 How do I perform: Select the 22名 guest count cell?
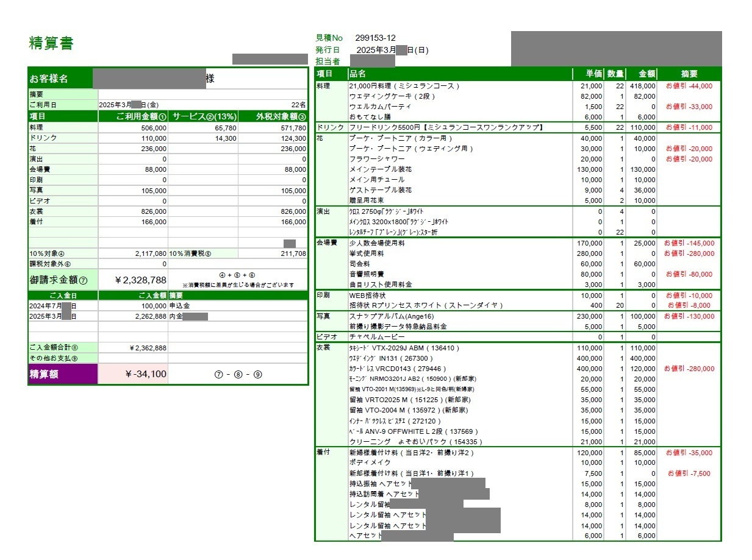pos(298,105)
